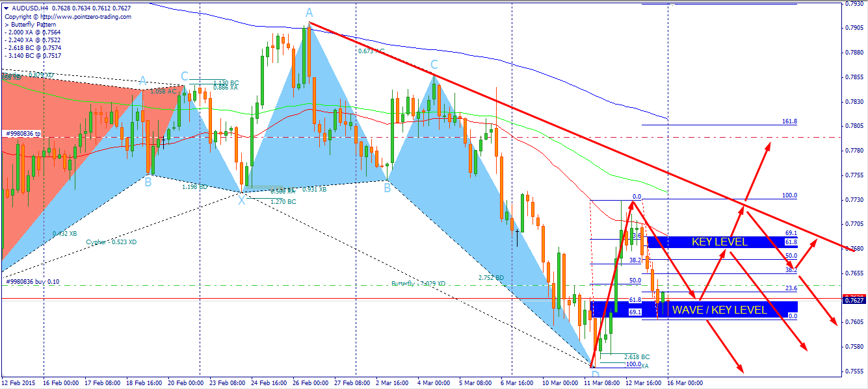The height and width of the screenshot is (389, 868).
Task: Click the '3.140 BC @ 0.7517' line
Action: (x=33, y=55)
